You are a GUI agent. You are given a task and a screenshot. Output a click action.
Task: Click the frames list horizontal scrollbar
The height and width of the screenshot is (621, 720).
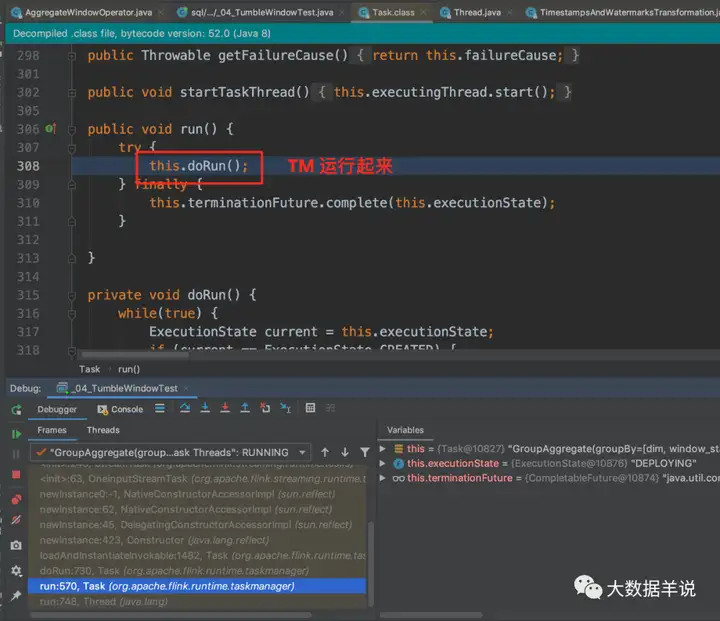[170, 615]
